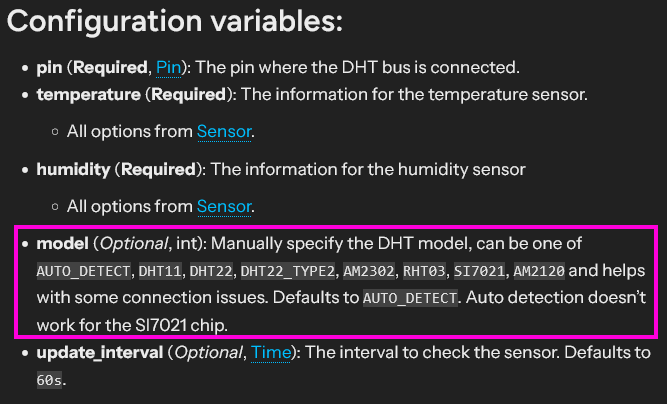The width and height of the screenshot is (667, 404).
Task: Click the bold temperature variable name
Action: pos(90,95)
